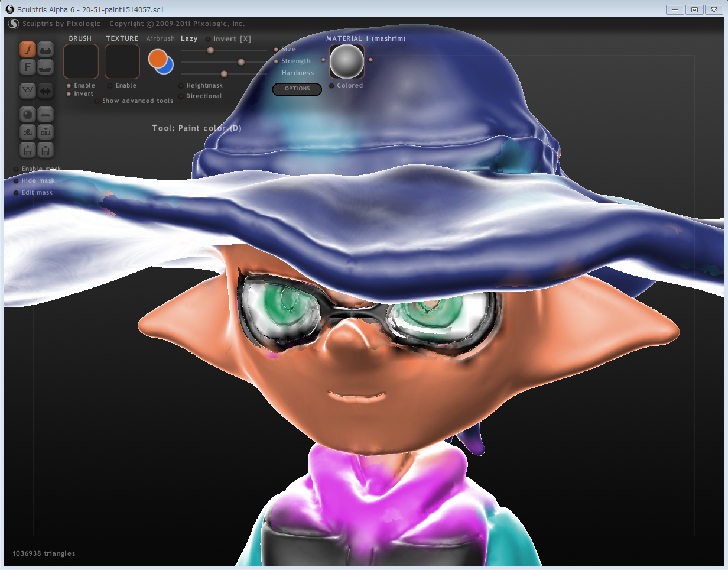Enable the Heightmask option
Viewport: 728px width, 570px height.
[x=201, y=86]
